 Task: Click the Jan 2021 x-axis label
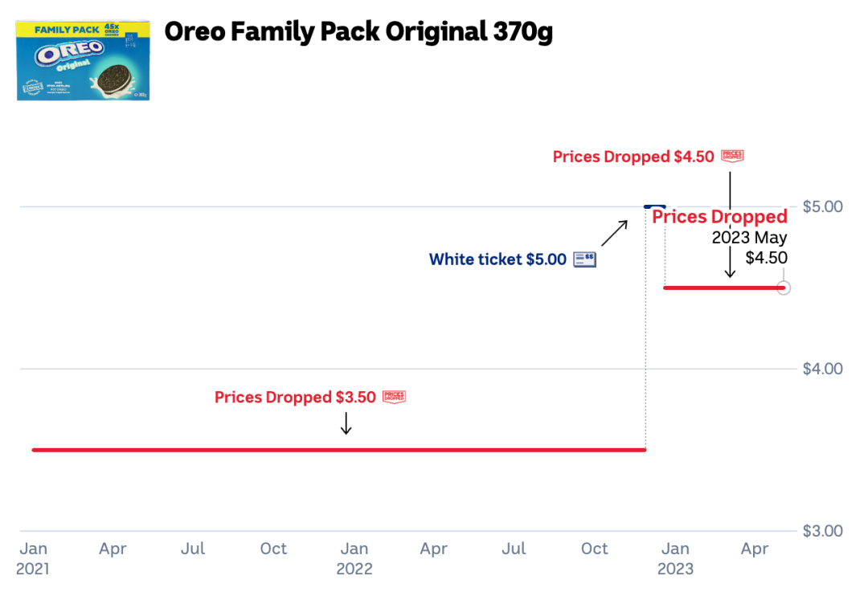tap(33, 558)
